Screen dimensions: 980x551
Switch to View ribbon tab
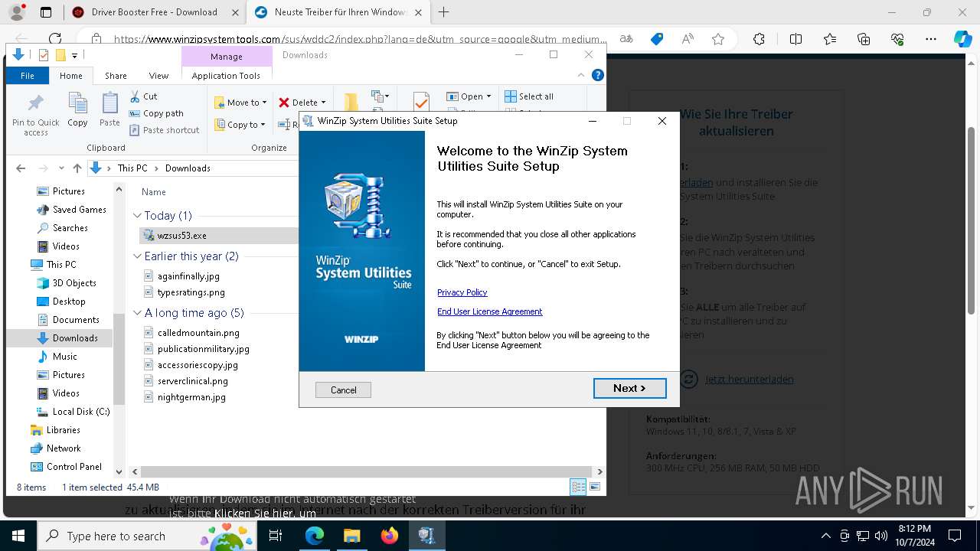point(158,76)
